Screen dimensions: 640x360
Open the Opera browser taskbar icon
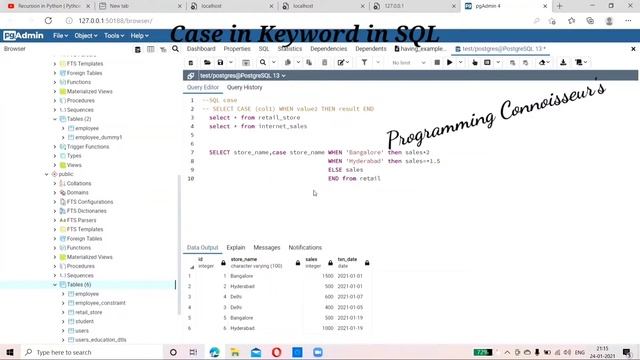(x=276, y=352)
